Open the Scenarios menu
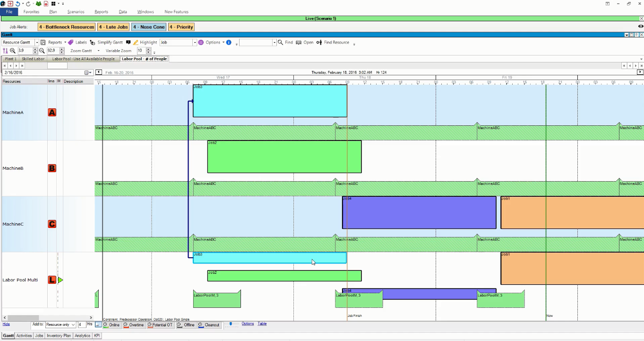Image resolution: width=644 pixels, height=341 pixels. (x=76, y=12)
